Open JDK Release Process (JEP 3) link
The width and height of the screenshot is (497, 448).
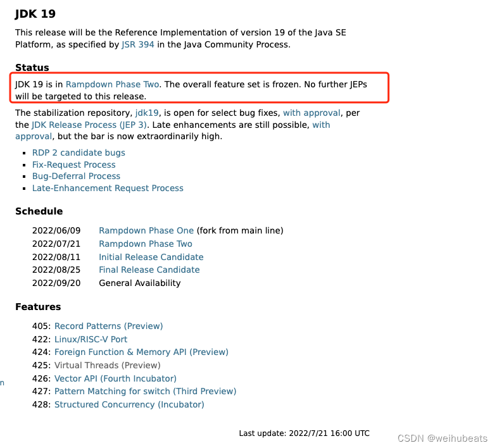(89, 125)
